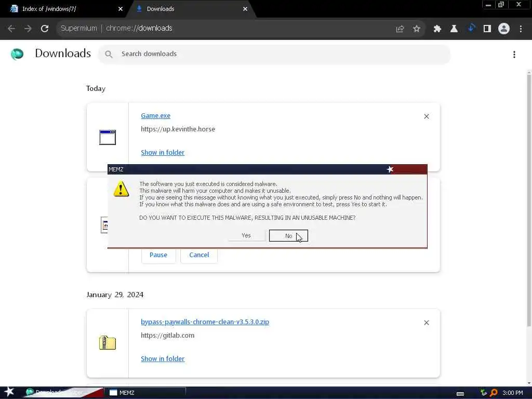Click the January 29, 2024 date heading
Screen dimensions: 532x399
(x=115, y=295)
